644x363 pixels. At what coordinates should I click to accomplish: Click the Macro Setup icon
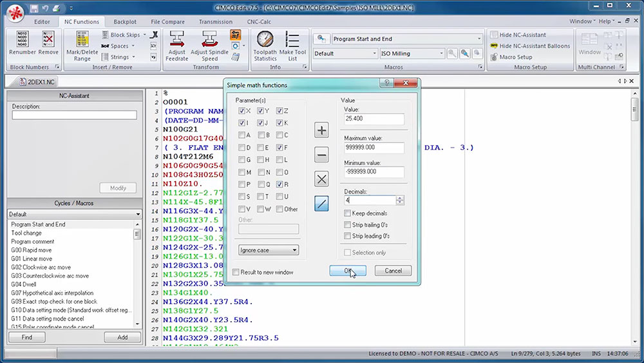coord(494,57)
